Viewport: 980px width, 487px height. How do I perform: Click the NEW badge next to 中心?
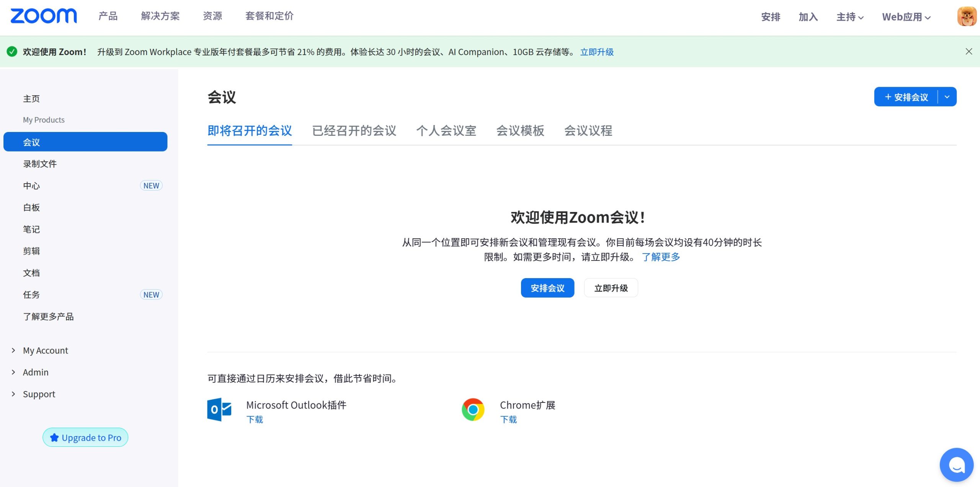(x=151, y=186)
